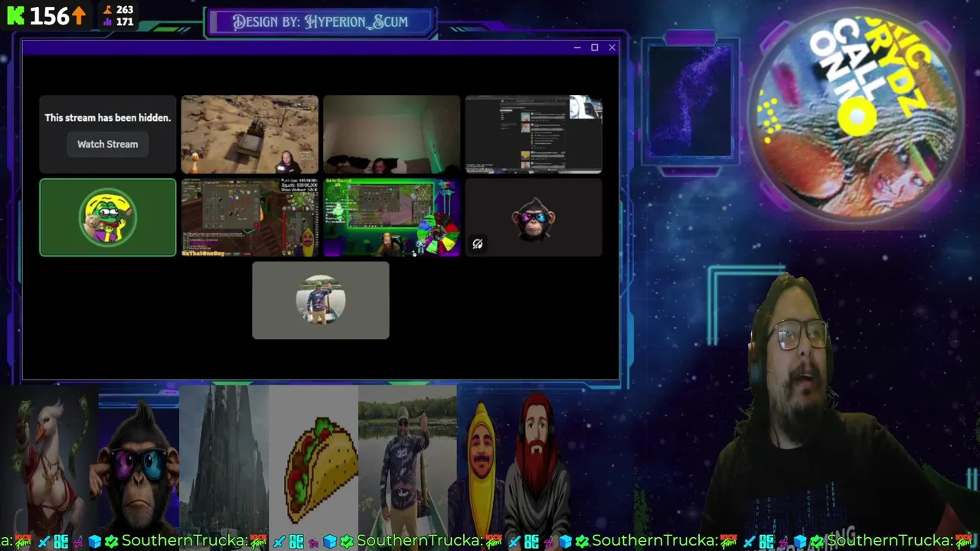Select the monkey with sunglasses call tile
Screen dimensions: 980x551
(534, 217)
